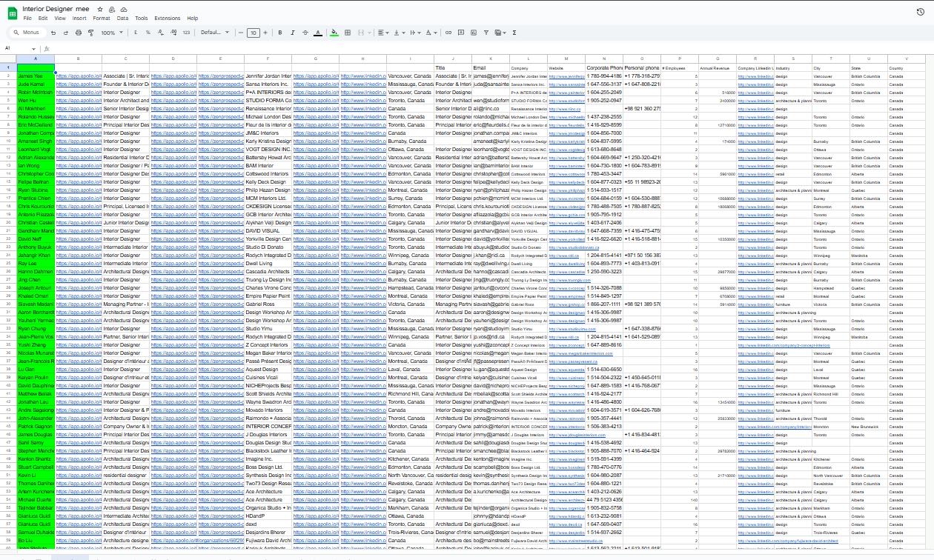Viewport: 934px width, 560px height.
Task: Open the functions sigma menu
Action: click(515, 33)
